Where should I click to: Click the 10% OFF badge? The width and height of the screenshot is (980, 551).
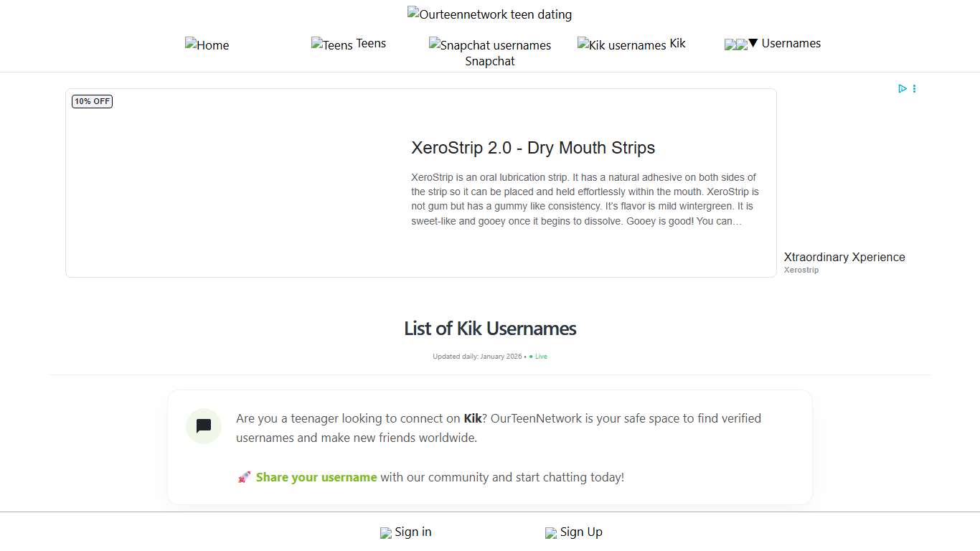coord(92,101)
